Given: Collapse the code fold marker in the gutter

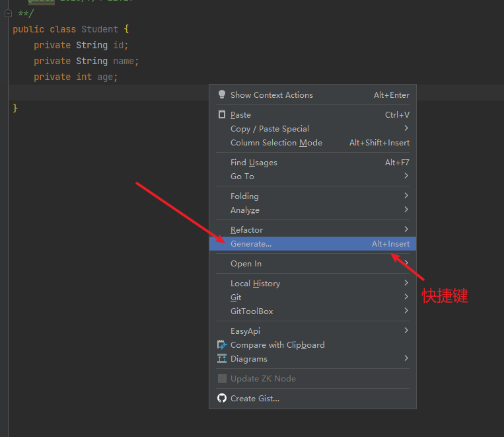Looking at the screenshot, I should [8, 13].
